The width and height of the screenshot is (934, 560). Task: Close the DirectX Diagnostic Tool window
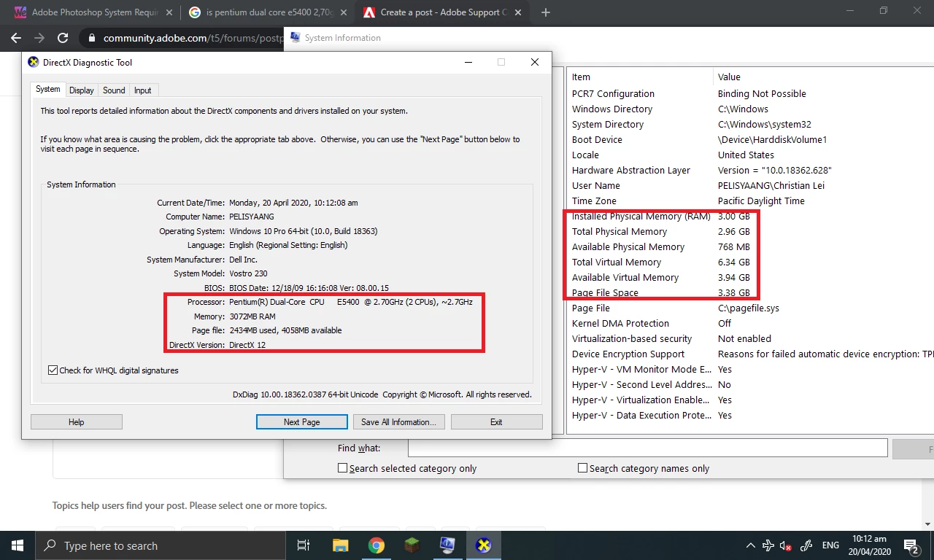[x=535, y=62]
